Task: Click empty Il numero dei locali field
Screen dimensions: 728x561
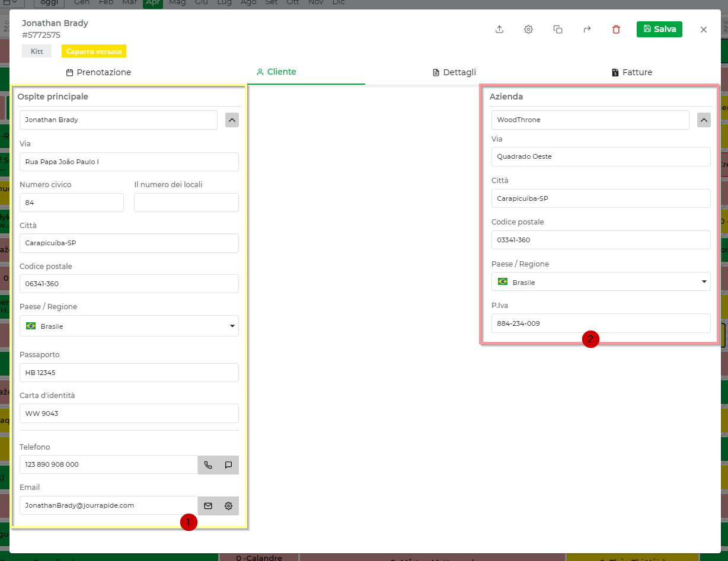Action: pos(186,203)
